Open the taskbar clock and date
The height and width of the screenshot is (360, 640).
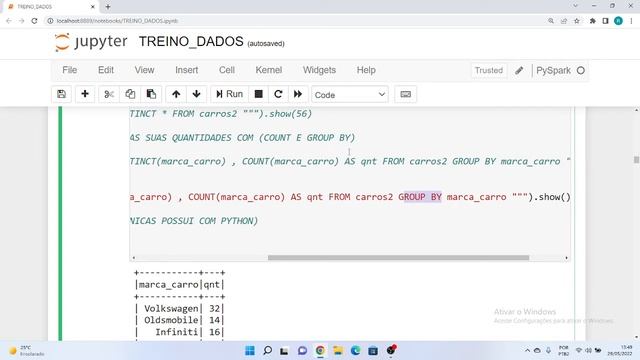620,350
